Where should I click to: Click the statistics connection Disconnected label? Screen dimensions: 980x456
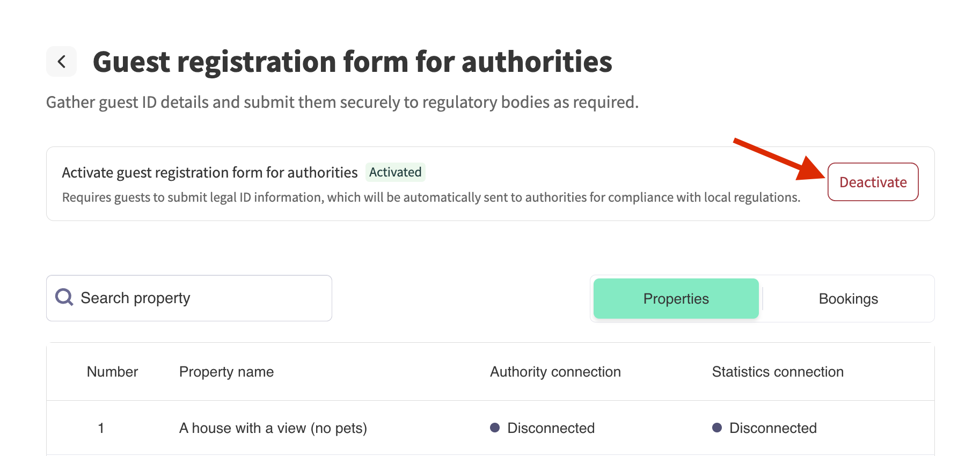coord(773,428)
